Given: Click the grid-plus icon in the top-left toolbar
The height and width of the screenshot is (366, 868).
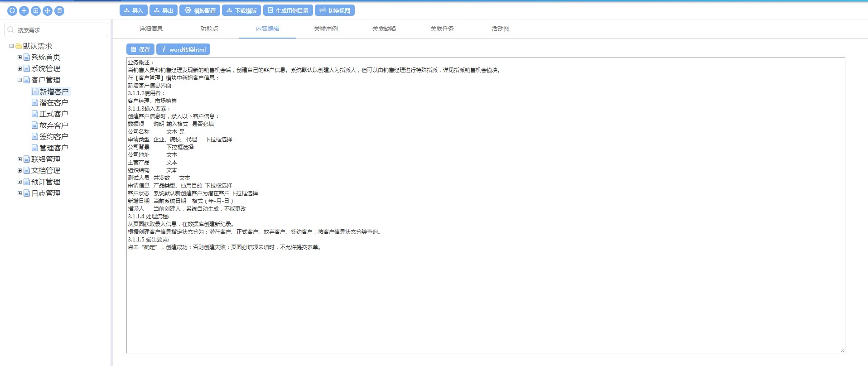Looking at the screenshot, I should point(36,10).
